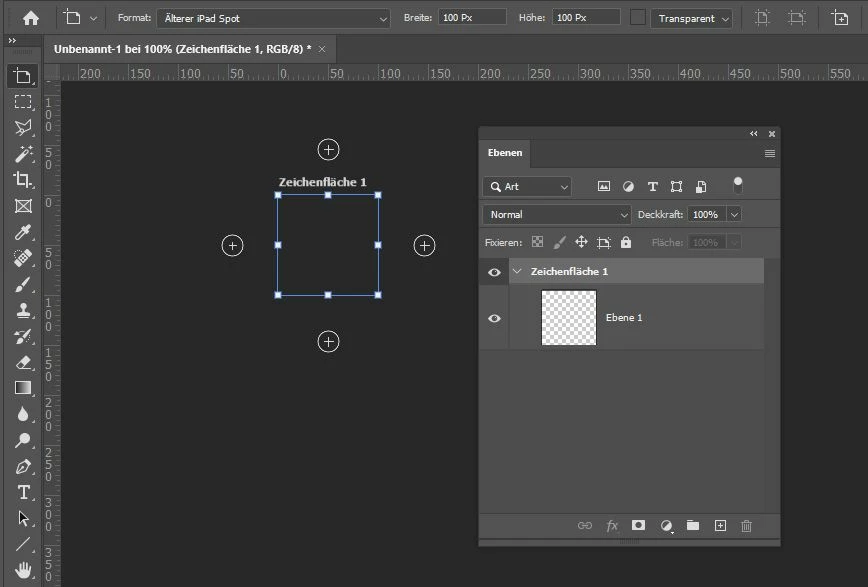The image size is (868, 587).
Task: Filter layers by adjustment layers
Action: point(628,187)
